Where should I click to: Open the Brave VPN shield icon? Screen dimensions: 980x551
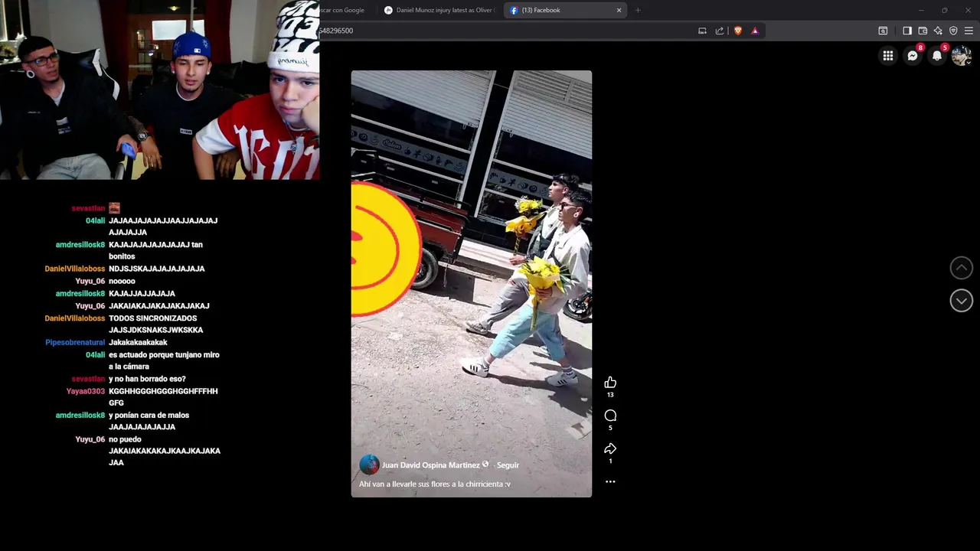pos(953,31)
